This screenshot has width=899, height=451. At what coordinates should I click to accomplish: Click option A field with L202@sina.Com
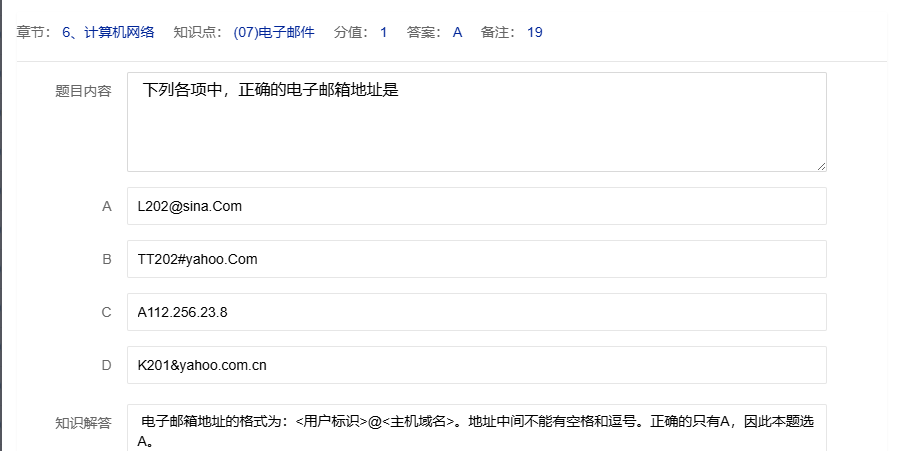pos(476,206)
